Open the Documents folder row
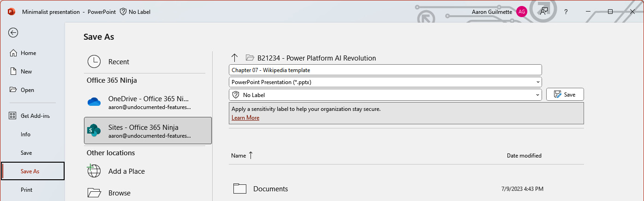Viewport: 644px width, 201px height. 406,189
